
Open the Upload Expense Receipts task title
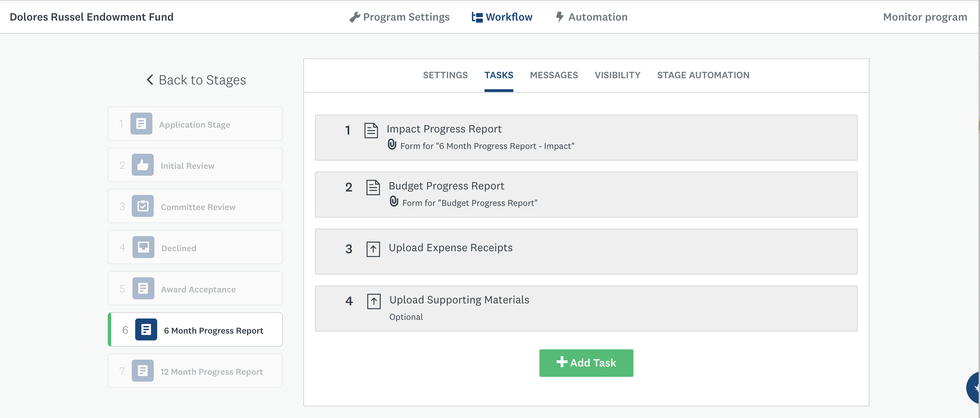click(451, 248)
